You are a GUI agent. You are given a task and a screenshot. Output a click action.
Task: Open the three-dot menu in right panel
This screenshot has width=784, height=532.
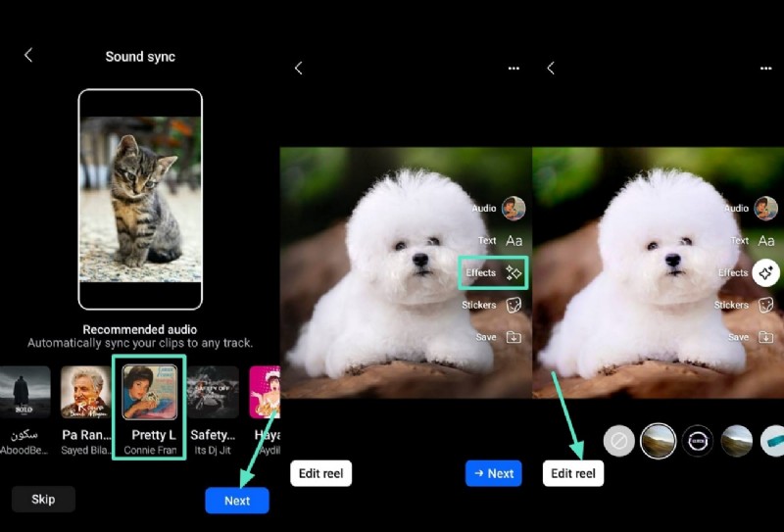[766, 69]
